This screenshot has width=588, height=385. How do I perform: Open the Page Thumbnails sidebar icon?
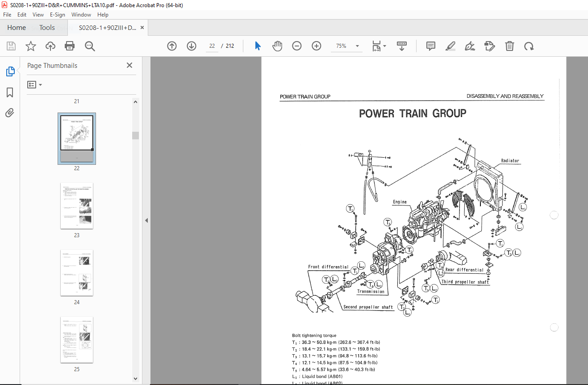(10, 71)
